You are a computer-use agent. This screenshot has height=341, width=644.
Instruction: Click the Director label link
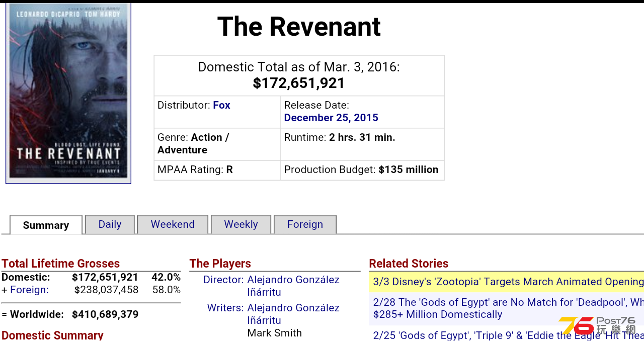click(223, 280)
